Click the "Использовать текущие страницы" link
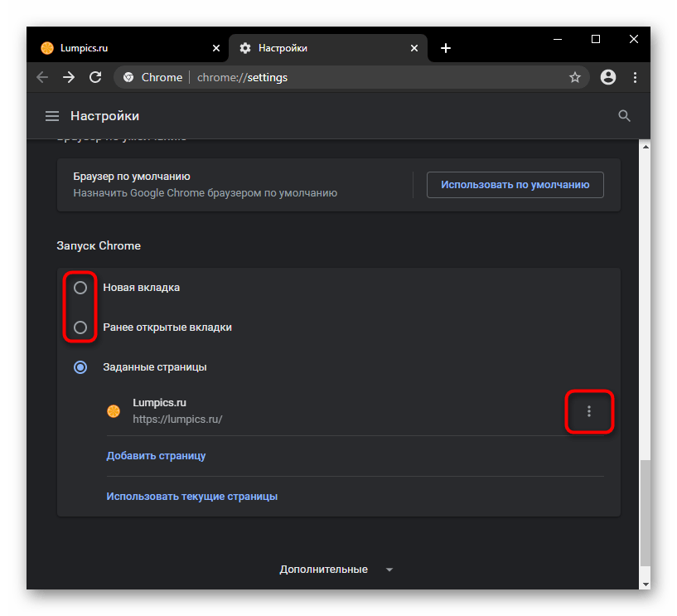The width and height of the screenshot is (677, 616). click(191, 497)
